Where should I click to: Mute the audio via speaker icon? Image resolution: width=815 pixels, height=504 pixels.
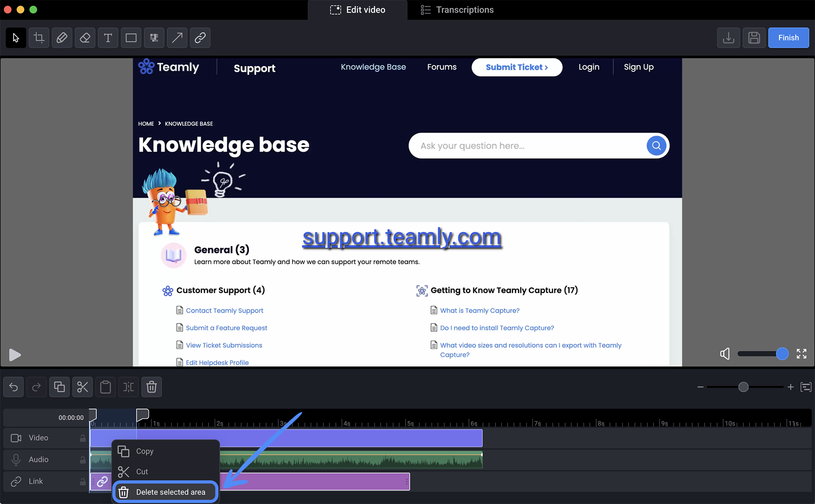(x=725, y=354)
